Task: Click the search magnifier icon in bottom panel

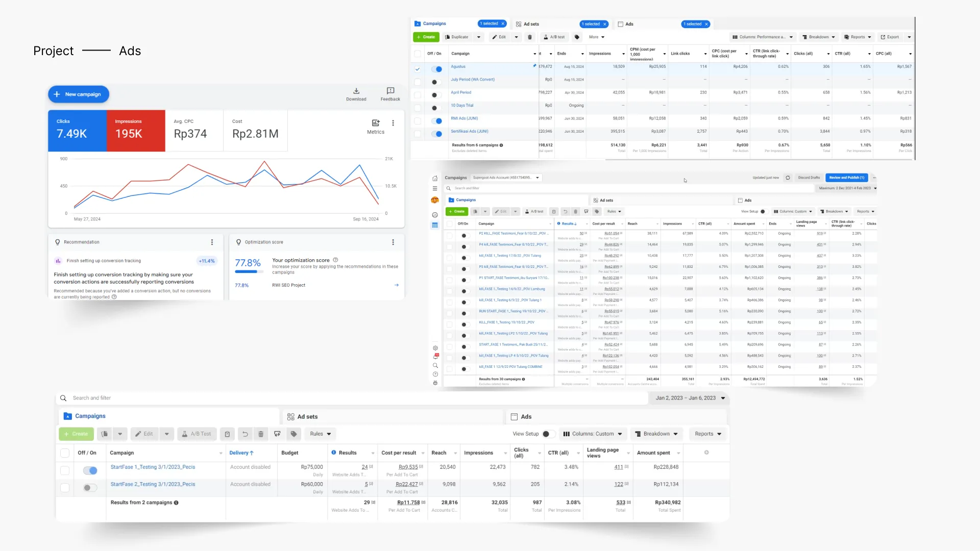Action: [x=63, y=398]
